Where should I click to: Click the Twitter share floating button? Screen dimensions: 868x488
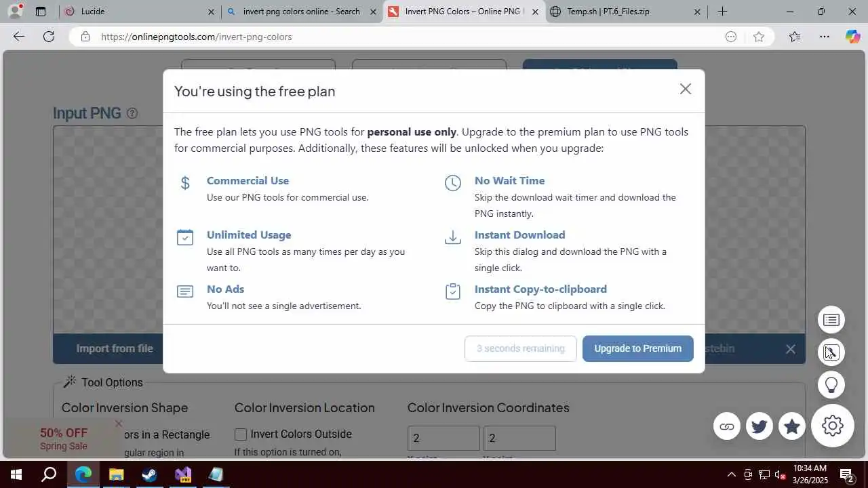coord(759,426)
